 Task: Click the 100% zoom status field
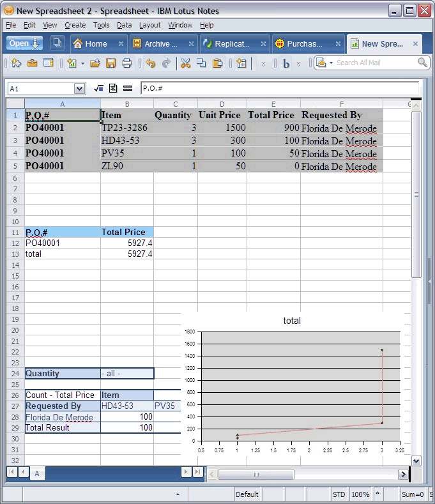360,494
